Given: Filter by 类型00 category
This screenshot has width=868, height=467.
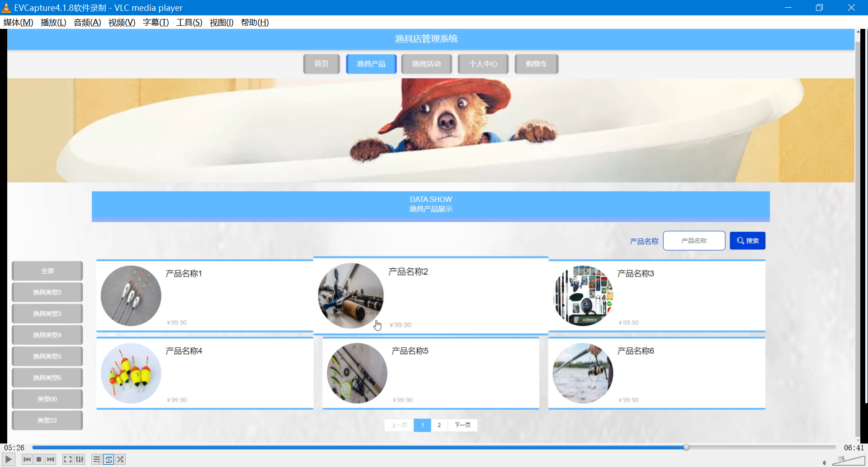Looking at the screenshot, I should [47, 399].
